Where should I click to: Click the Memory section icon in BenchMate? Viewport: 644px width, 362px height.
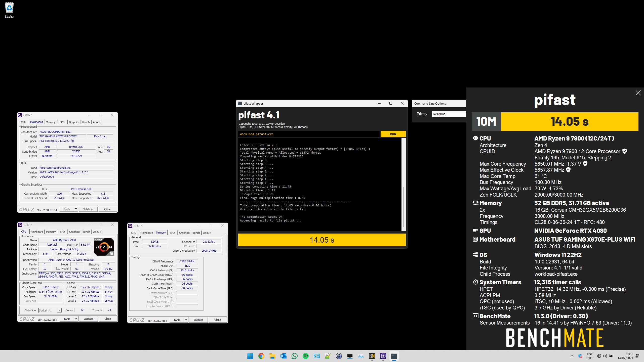(x=475, y=203)
